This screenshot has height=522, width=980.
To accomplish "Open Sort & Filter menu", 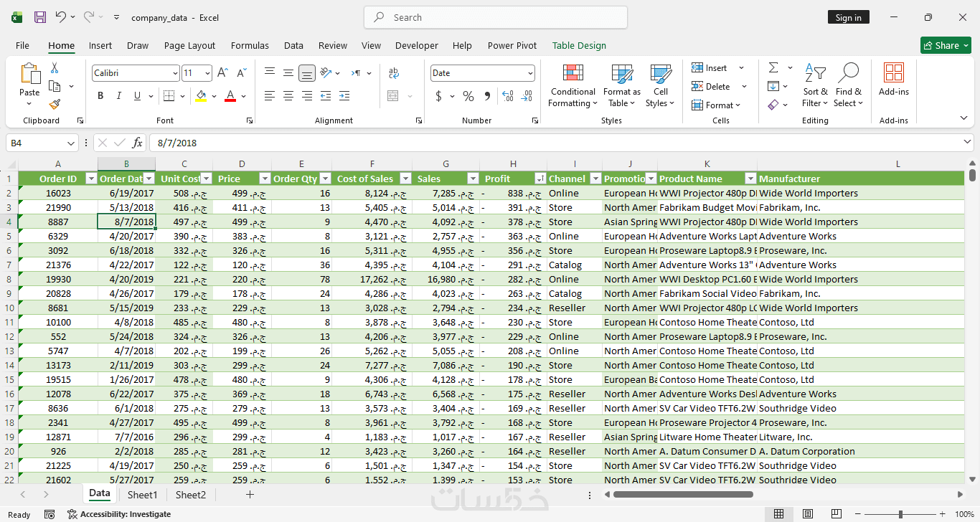I will (815, 86).
